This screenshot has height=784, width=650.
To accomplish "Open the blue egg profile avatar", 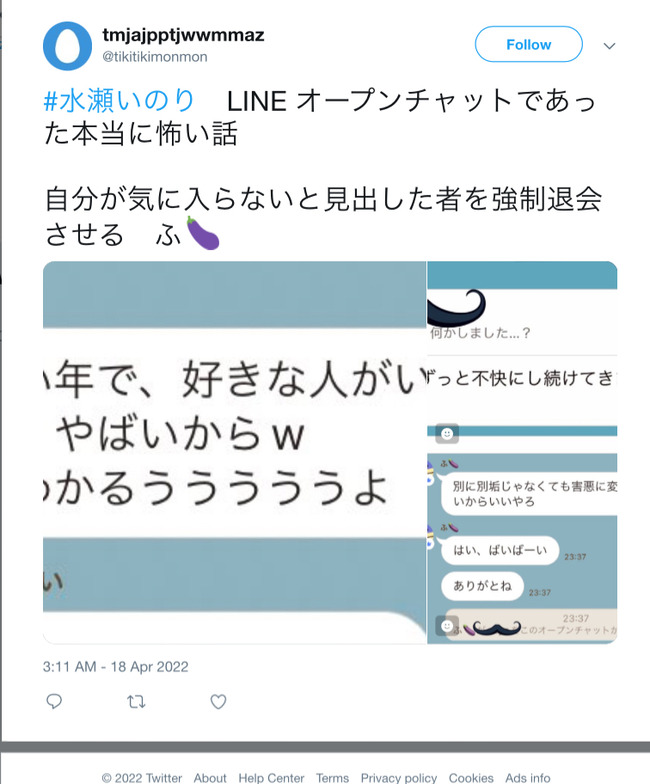I will 68,46.
